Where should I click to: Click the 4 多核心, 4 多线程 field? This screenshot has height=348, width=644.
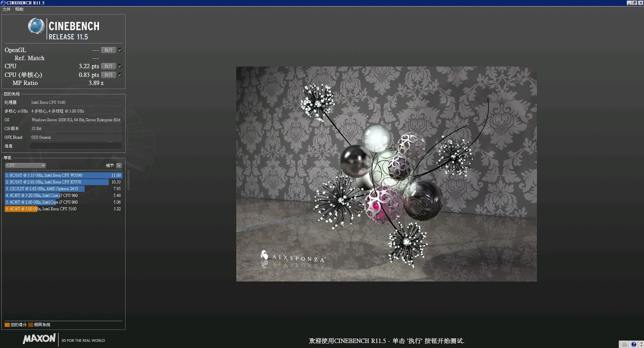click(76, 111)
